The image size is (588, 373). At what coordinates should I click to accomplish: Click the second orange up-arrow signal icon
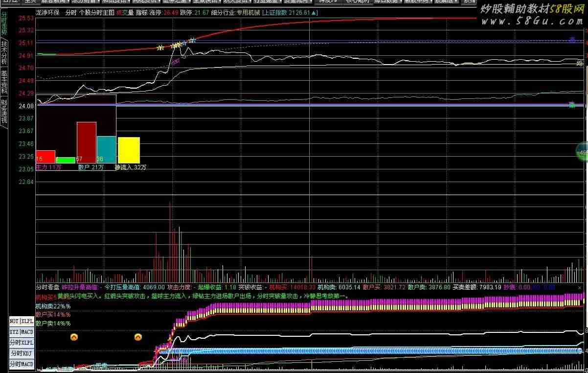pos(138,337)
